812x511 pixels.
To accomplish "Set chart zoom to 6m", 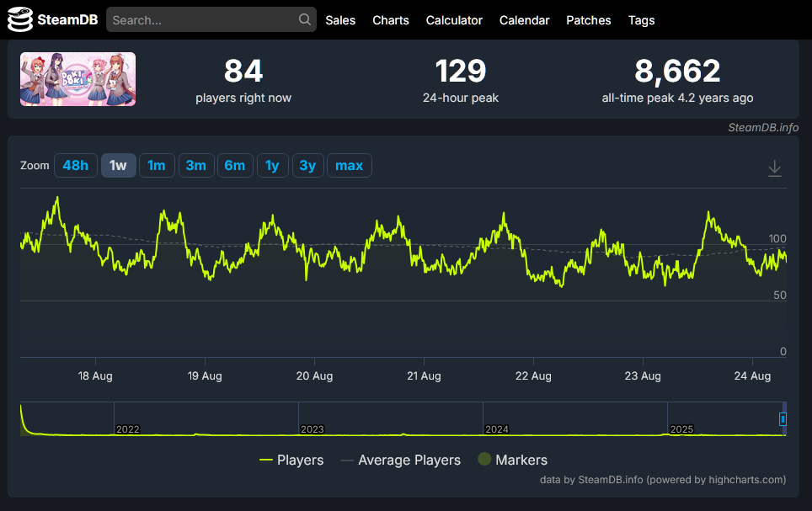I will 235,166.
